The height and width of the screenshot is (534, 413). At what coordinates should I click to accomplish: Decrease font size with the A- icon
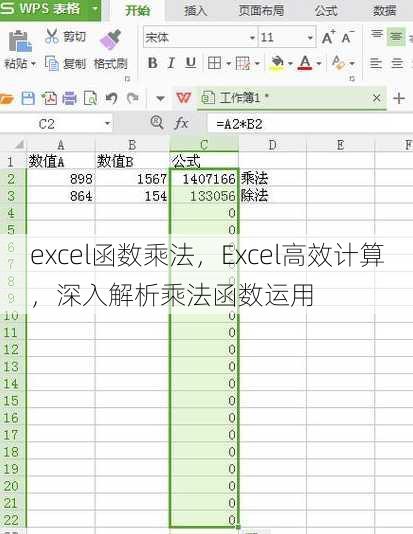tap(348, 37)
